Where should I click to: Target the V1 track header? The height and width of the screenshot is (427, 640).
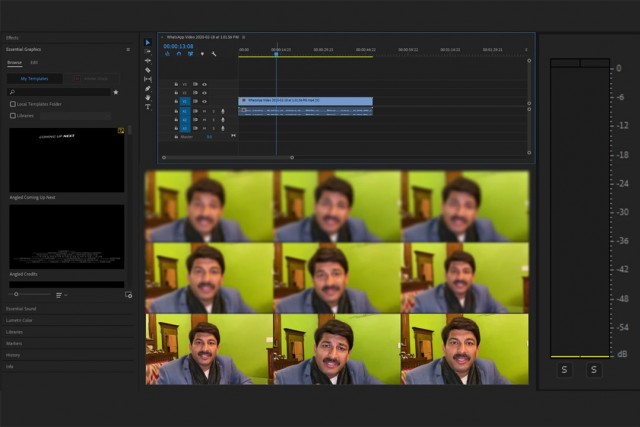[184, 101]
